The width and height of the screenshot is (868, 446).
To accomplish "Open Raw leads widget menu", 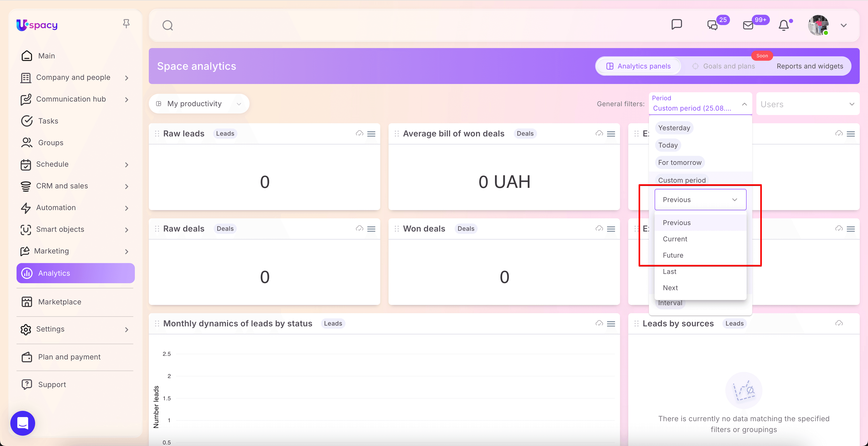I will click(x=371, y=134).
